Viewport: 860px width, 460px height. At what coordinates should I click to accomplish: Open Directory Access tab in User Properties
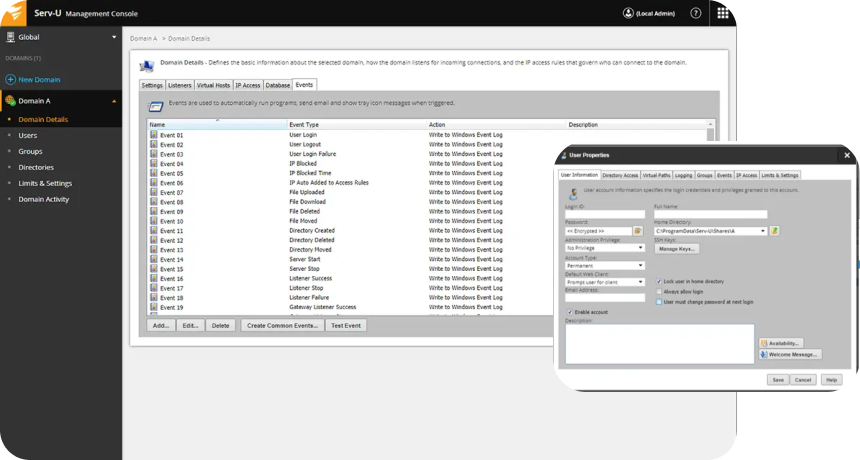[x=620, y=175]
